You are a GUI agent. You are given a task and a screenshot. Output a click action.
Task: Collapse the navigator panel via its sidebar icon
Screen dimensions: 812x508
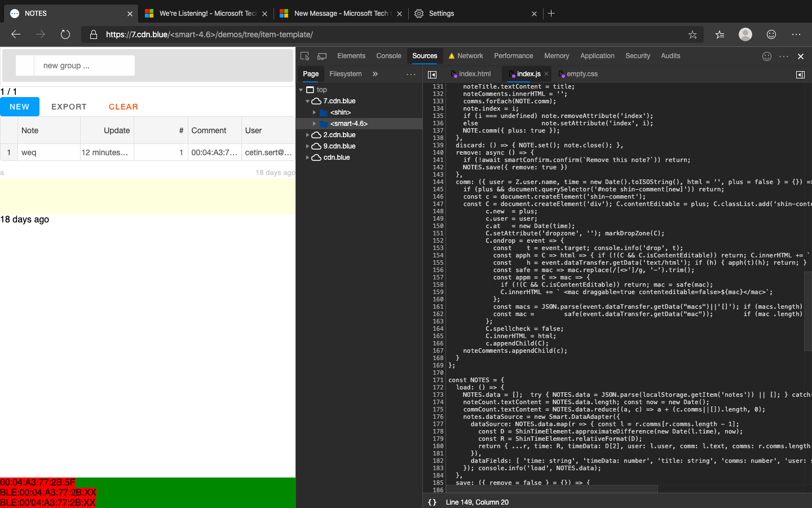click(x=433, y=74)
